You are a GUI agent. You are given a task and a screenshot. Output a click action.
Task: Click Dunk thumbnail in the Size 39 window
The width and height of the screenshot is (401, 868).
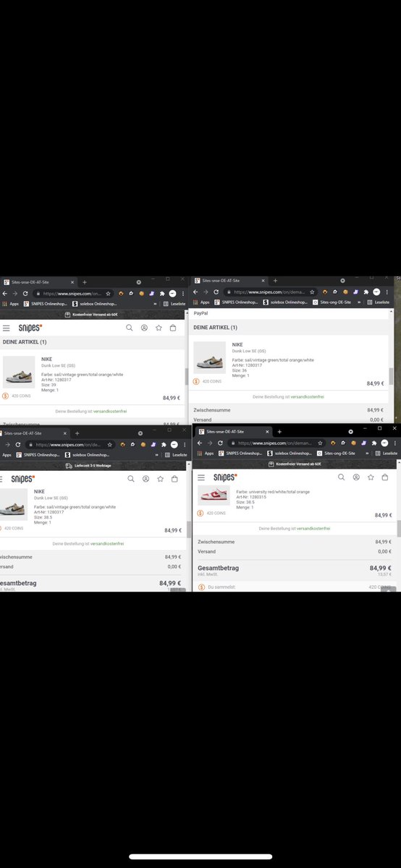pyautogui.click(x=18, y=373)
